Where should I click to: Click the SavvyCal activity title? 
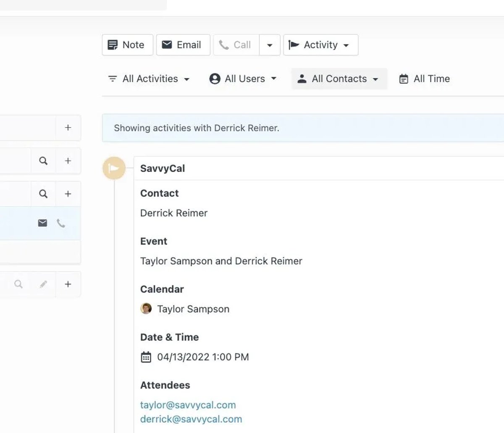pyautogui.click(x=163, y=168)
